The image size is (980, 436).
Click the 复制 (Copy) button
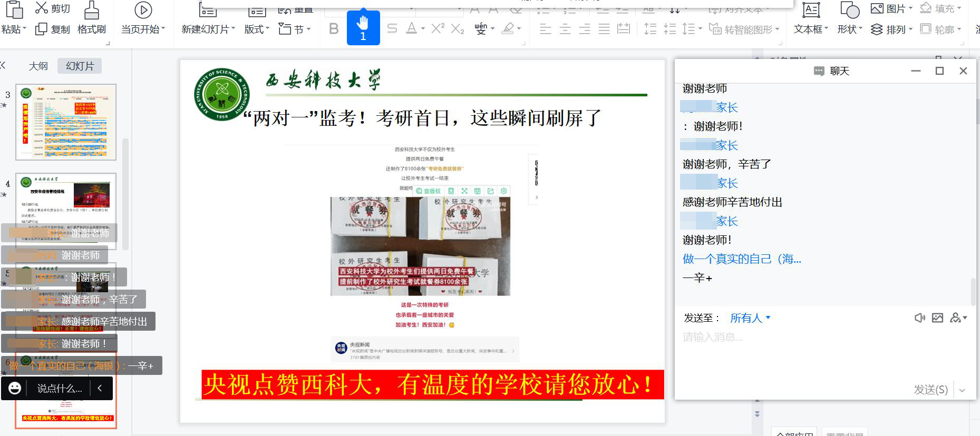pyautogui.click(x=53, y=29)
